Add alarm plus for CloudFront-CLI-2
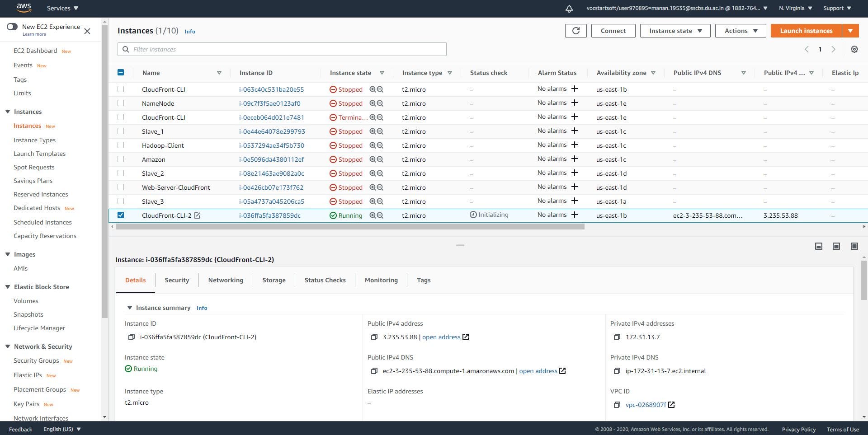 (574, 215)
